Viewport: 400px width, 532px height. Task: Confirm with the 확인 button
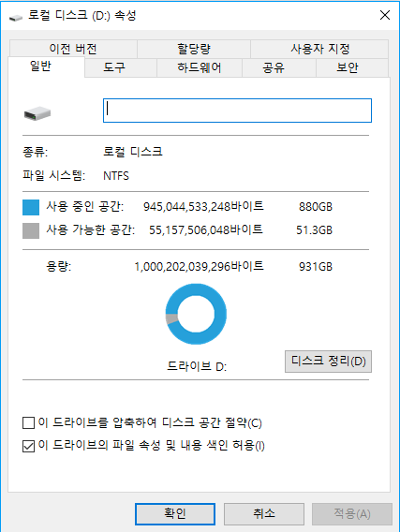(x=175, y=513)
